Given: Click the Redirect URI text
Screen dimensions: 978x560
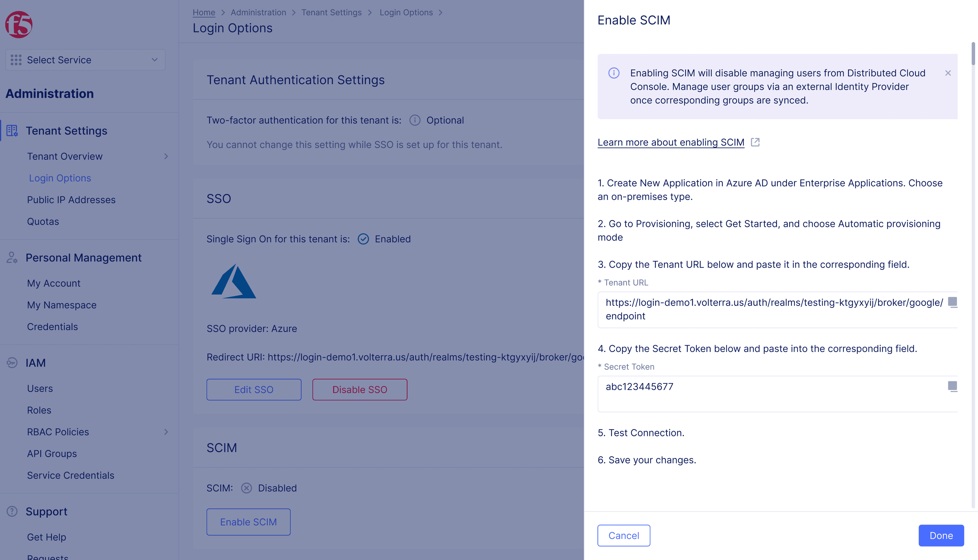Looking at the screenshot, I should point(395,357).
